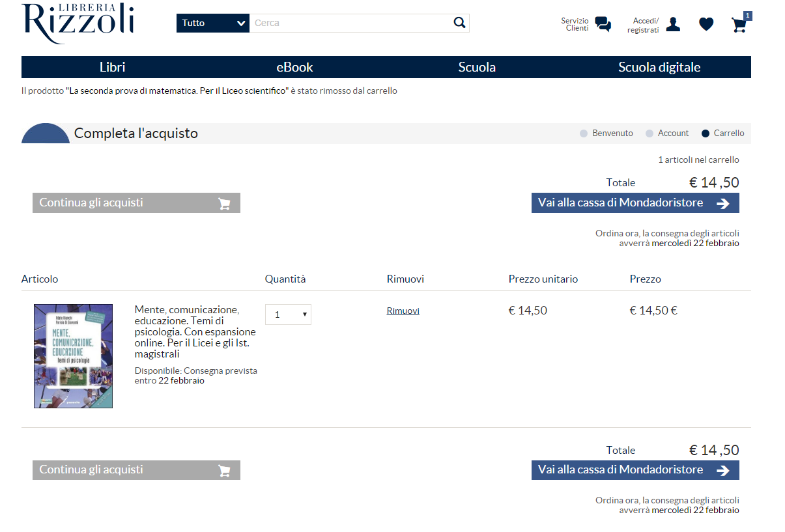This screenshot has width=785, height=532.
Task: Click 'Consegna prevista entro 22 febbraio' text
Action: [x=196, y=376]
